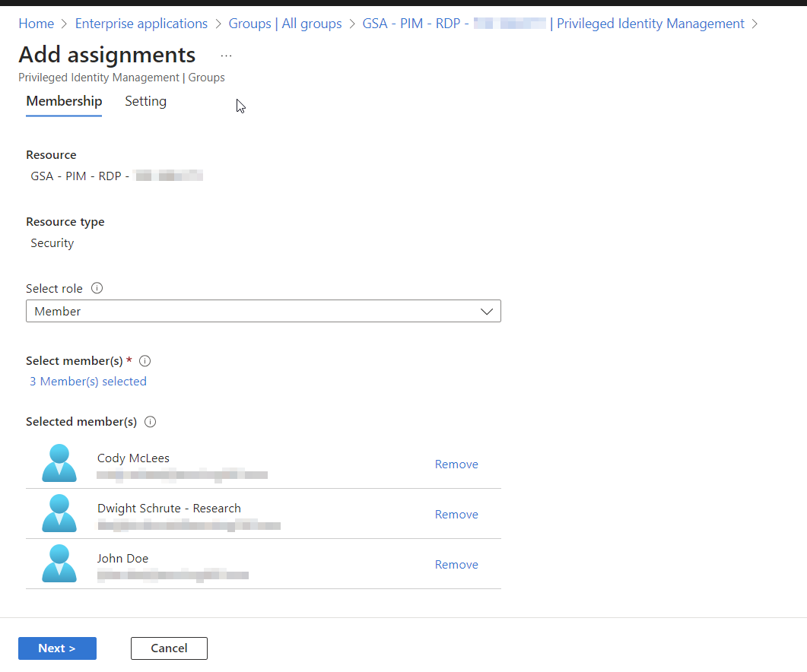
Task: Click Dwight Schrute user avatar icon
Action: 59,513
